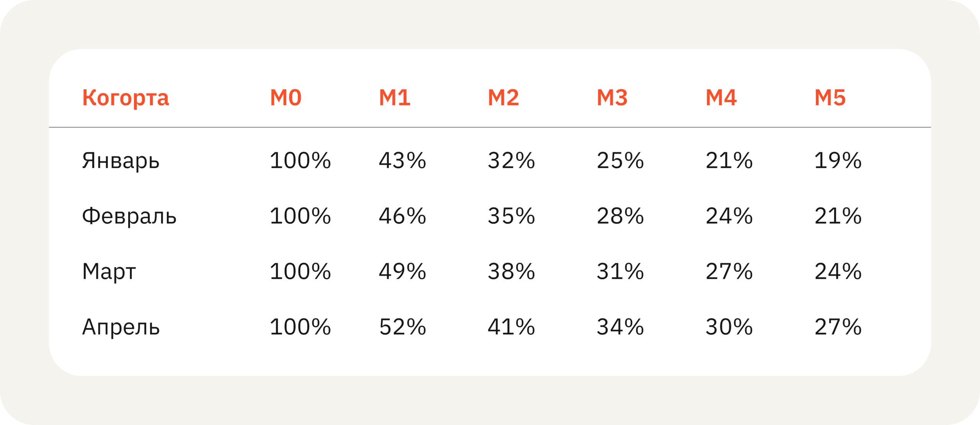This screenshot has width=980, height=425.
Task: Click the Когорта column header
Action: pos(126,98)
